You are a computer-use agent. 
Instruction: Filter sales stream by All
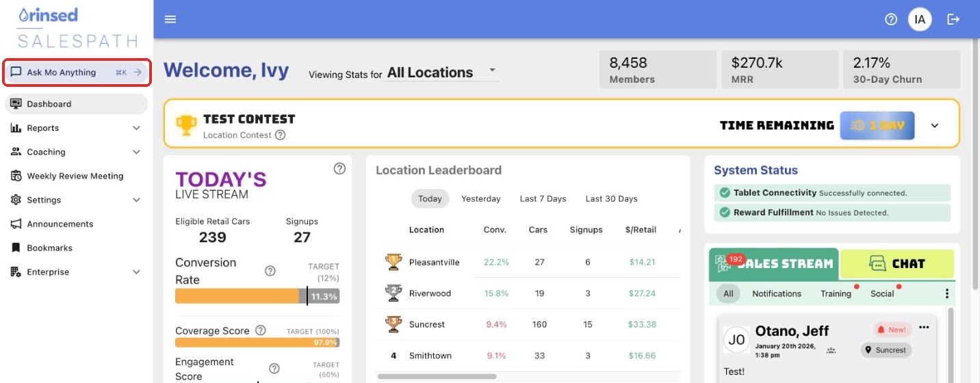tap(728, 293)
